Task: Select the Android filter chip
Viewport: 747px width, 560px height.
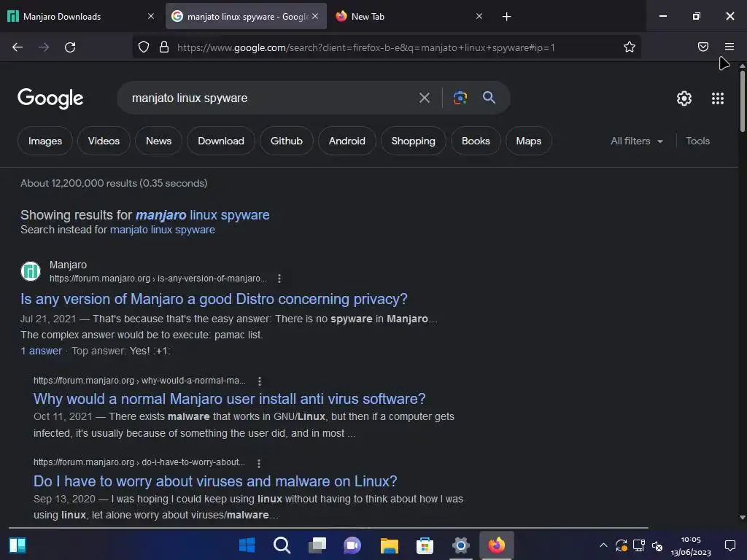Action: coord(347,141)
